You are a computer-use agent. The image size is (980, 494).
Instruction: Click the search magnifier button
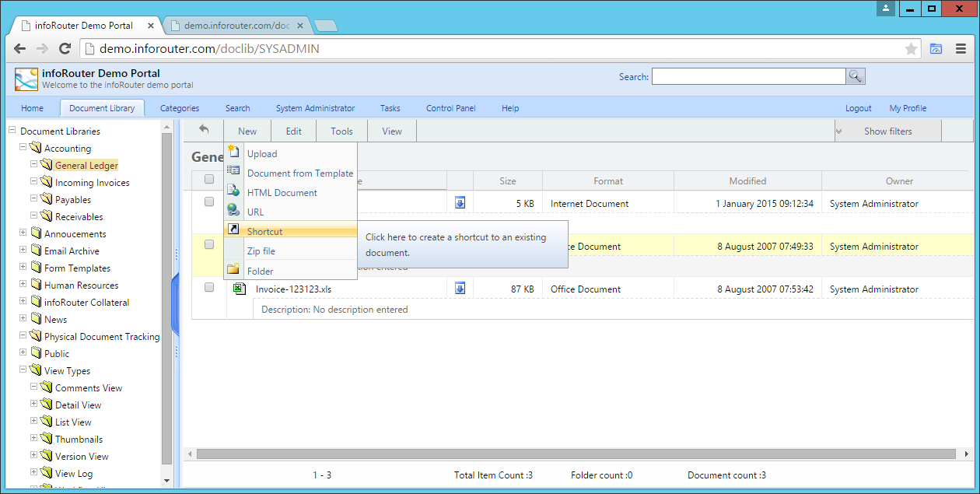coord(855,76)
